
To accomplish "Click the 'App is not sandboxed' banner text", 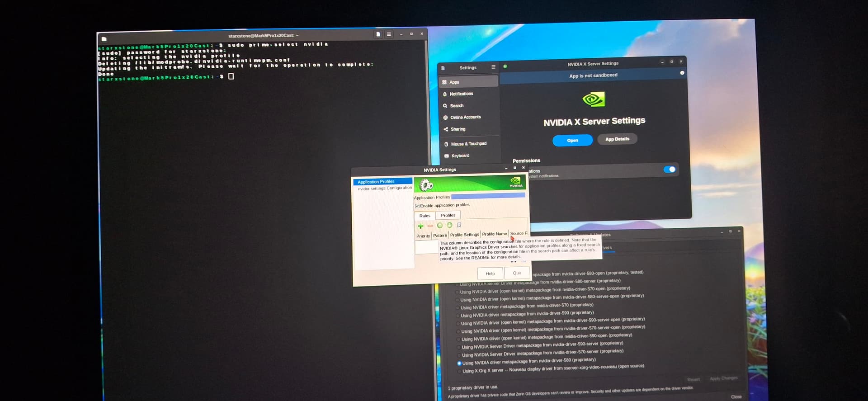I will point(593,75).
